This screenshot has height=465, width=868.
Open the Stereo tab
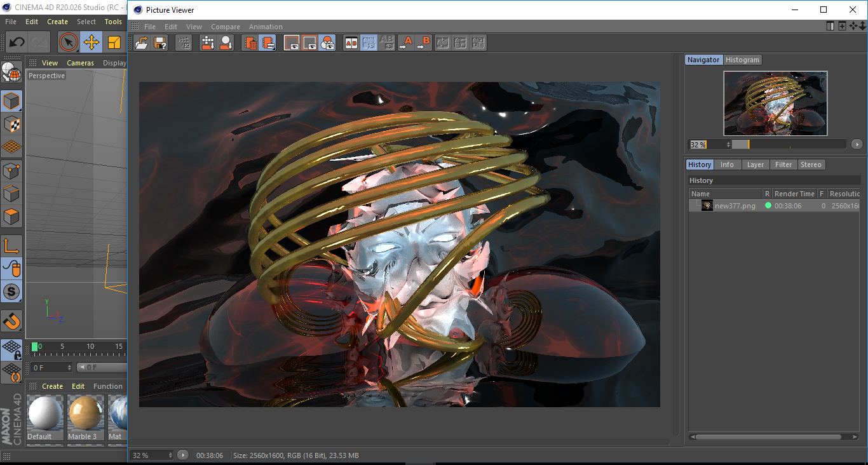click(811, 165)
